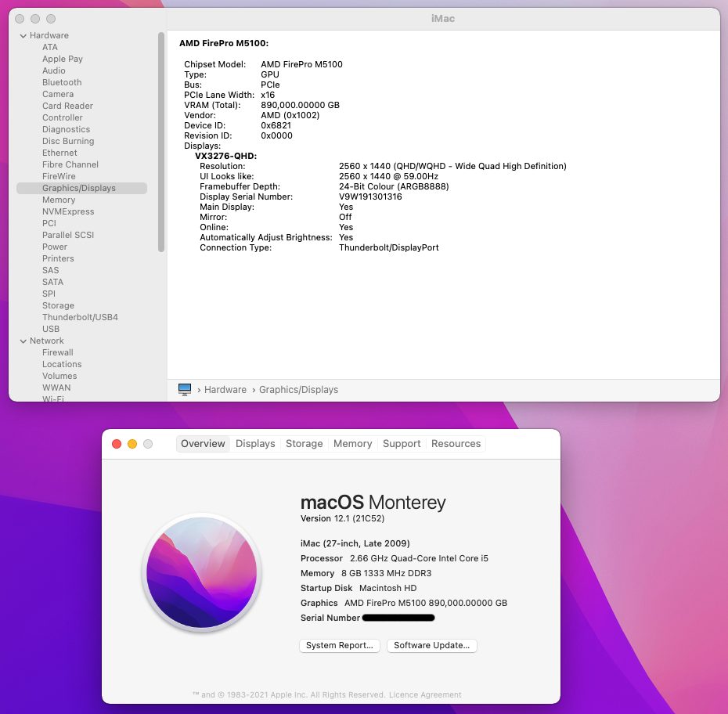
Task: Minimize the About This Mac window
Action: click(x=132, y=444)
